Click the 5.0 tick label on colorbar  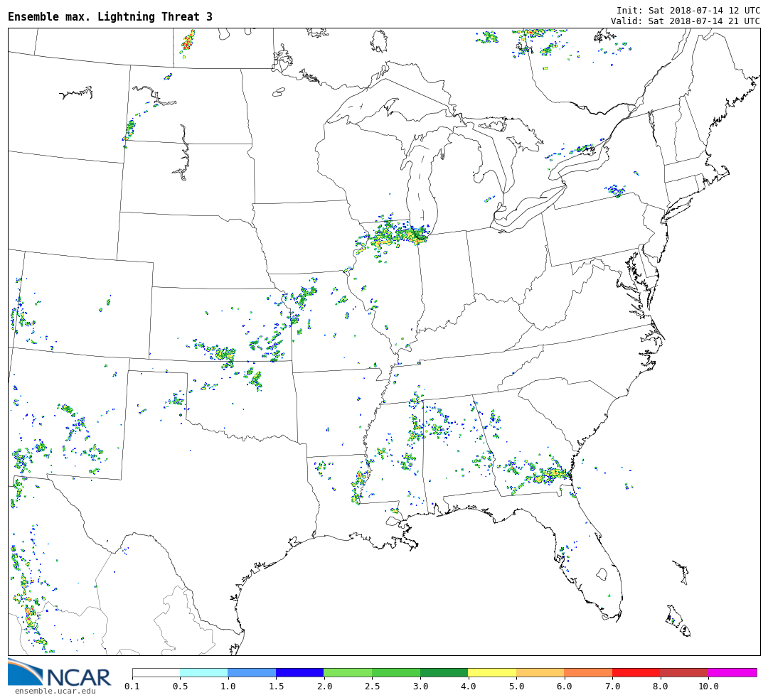coord(516,686)
